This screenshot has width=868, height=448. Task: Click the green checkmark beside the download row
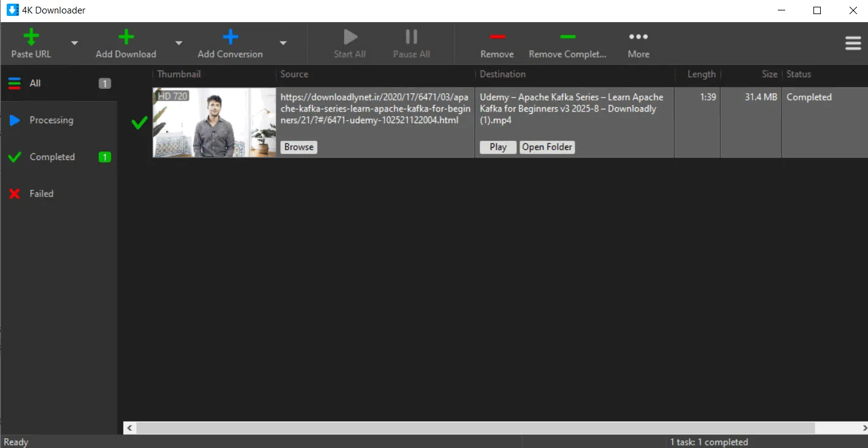139,123
